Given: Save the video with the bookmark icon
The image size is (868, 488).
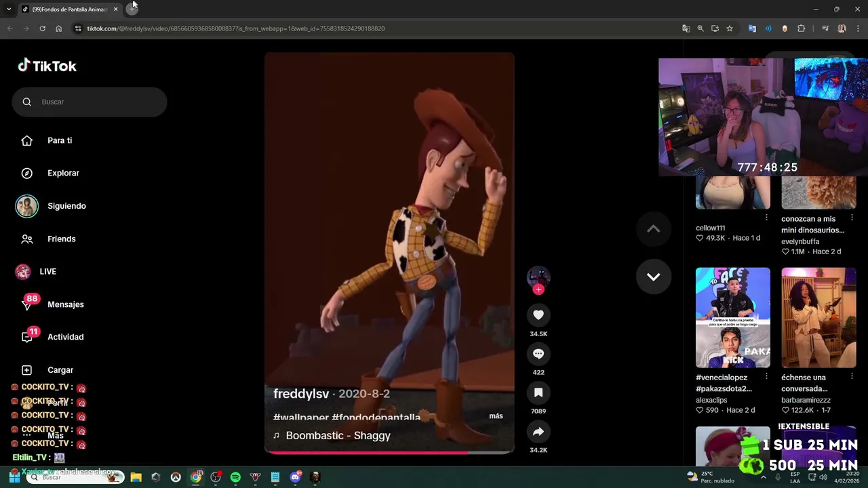Looking at the screenshot, I should pyautogui.click(x=538, y=392).
